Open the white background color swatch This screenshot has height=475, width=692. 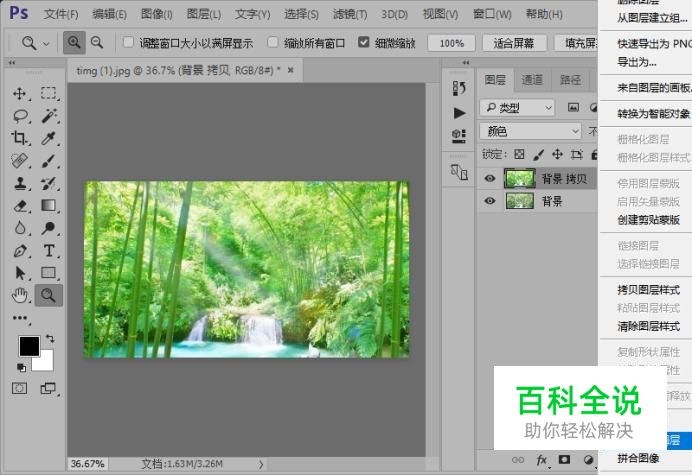(45, 363)
